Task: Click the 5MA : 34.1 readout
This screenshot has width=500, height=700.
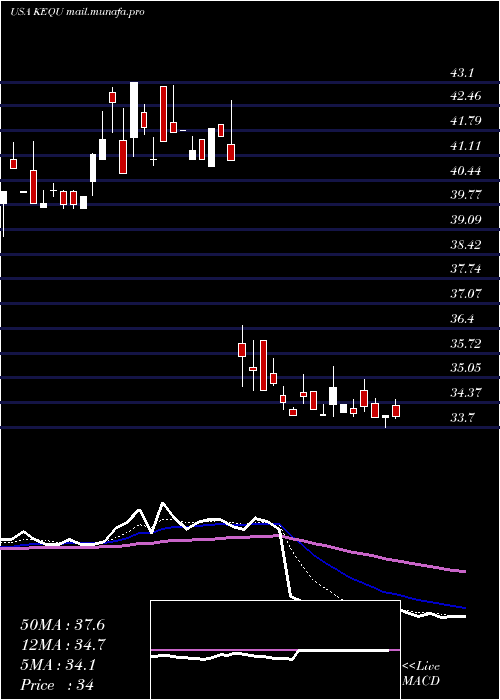Action: [x=58, y=665]
